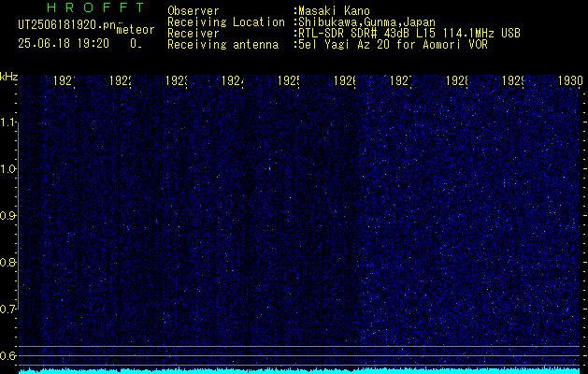The width and height of the screenshot is (588, 374).
Task: Click the 1923 time marker
Action: click(177, 80)
